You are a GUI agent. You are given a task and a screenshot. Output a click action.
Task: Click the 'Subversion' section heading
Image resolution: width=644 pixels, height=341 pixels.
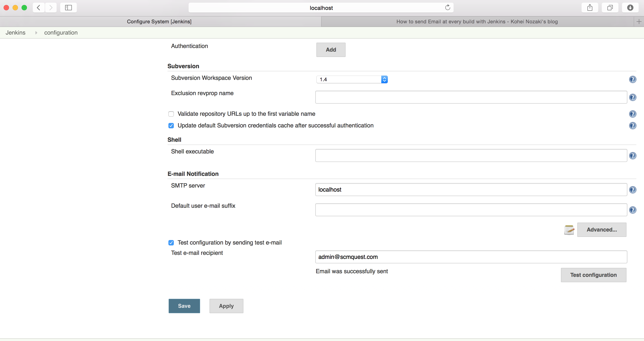tap(183, 66)
